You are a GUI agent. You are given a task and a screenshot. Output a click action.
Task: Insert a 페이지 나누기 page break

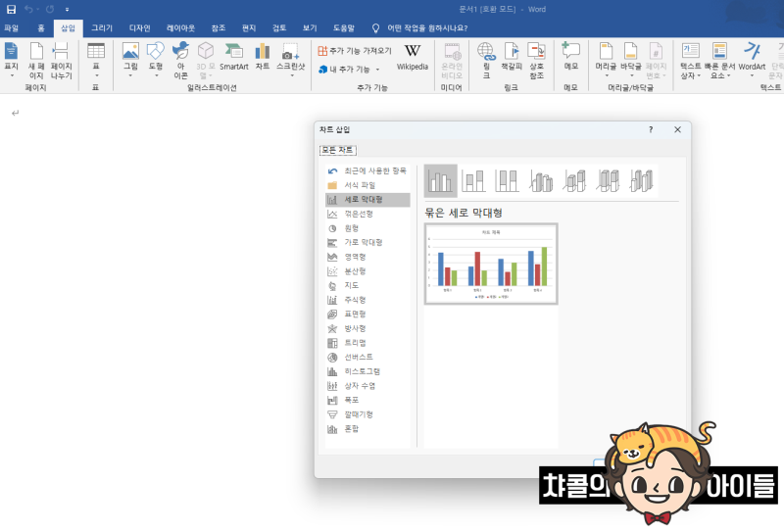click(x=61, y=61)
